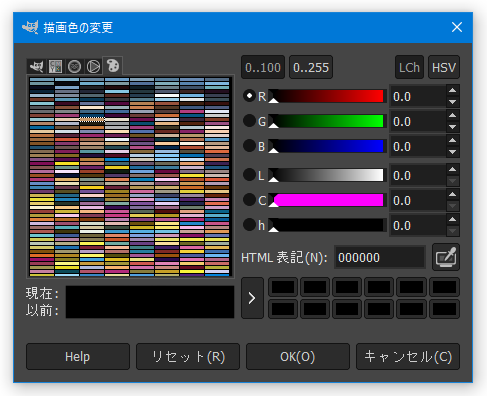The height and width of the screenshot is (396, 487).
Task: Click the B value input field
Action: (418, 146)
